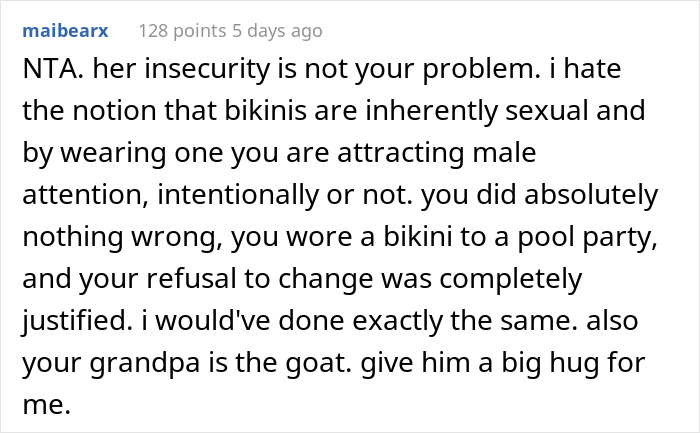700x433 pixels.
Task: Open the maibearx user profile link
Action: coord(67,31)
